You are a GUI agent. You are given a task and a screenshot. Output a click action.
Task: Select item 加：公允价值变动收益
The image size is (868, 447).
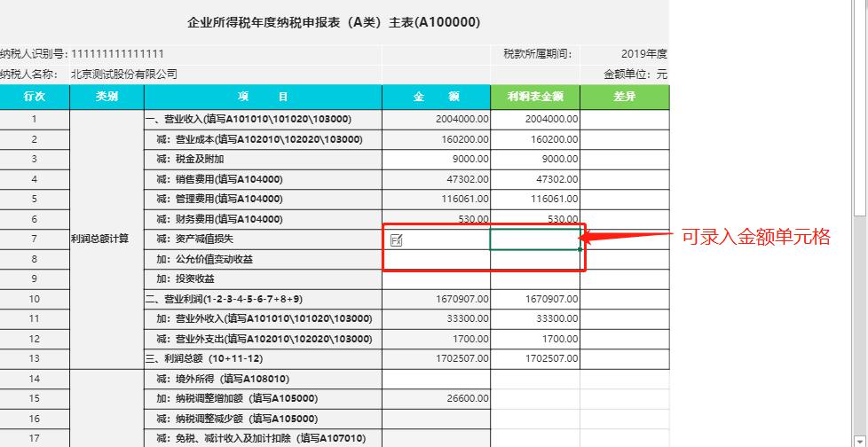pyautogui.click(x=263, y=259)
